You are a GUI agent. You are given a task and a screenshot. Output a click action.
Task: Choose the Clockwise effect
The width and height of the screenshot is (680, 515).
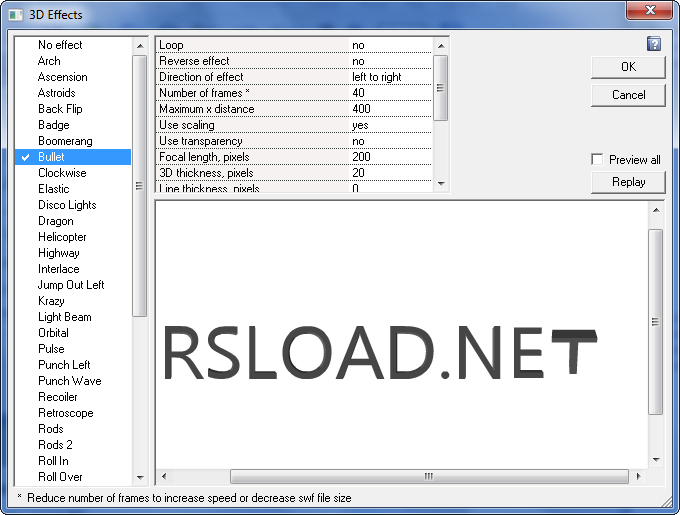tap(73, 173)
